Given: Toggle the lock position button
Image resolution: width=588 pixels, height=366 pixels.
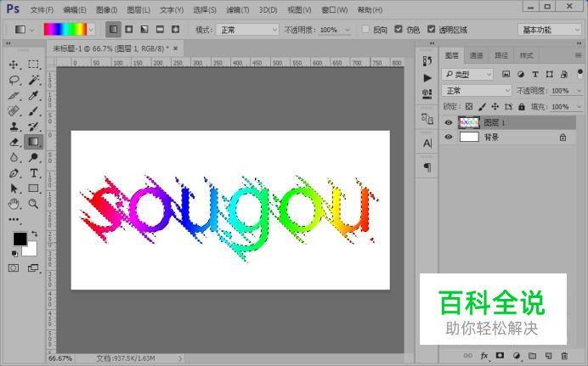Looking at the screenshot, I should point(495,107).
